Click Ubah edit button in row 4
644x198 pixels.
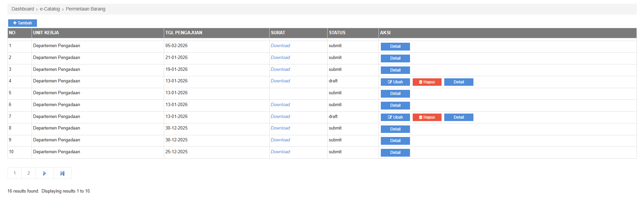click(x=395, y=82)
